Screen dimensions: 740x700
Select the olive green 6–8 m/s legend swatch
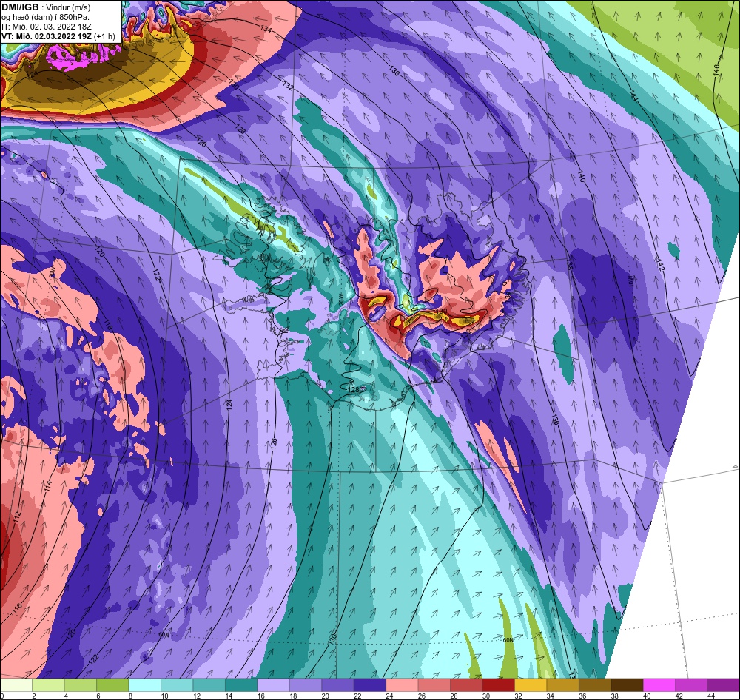point(112,684)
